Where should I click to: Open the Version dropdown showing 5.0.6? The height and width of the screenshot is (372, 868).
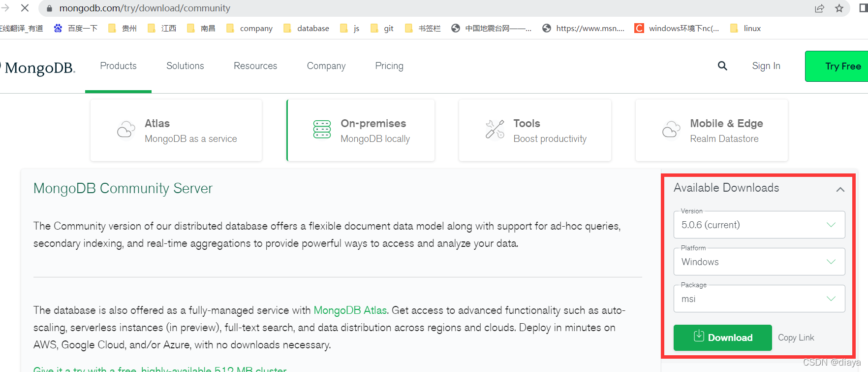(x=759, y=225)
